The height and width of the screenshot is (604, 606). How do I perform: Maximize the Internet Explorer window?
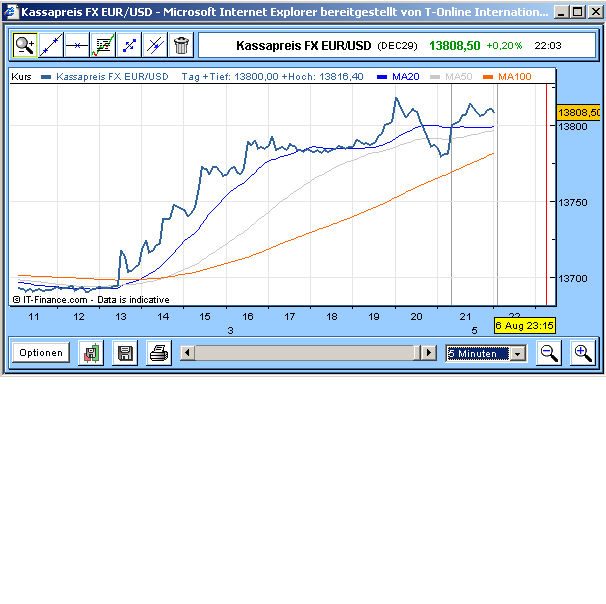tap(578, 12)
